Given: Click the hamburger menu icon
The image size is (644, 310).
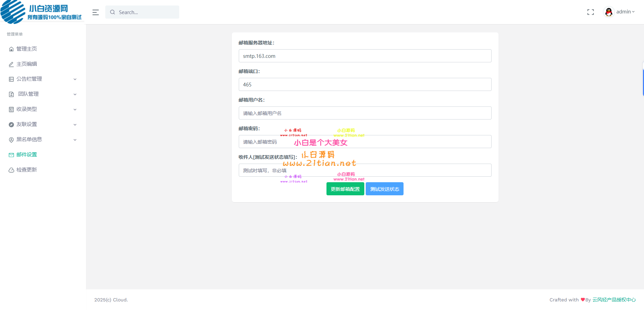Looking at the screenshot, I should (x=95, y=12).
